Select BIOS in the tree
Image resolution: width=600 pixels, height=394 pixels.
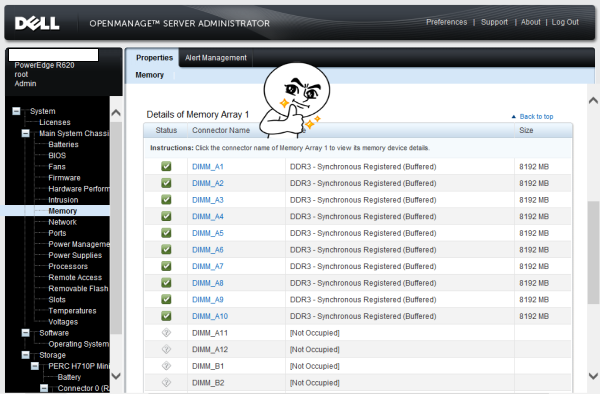click(57, 155)
